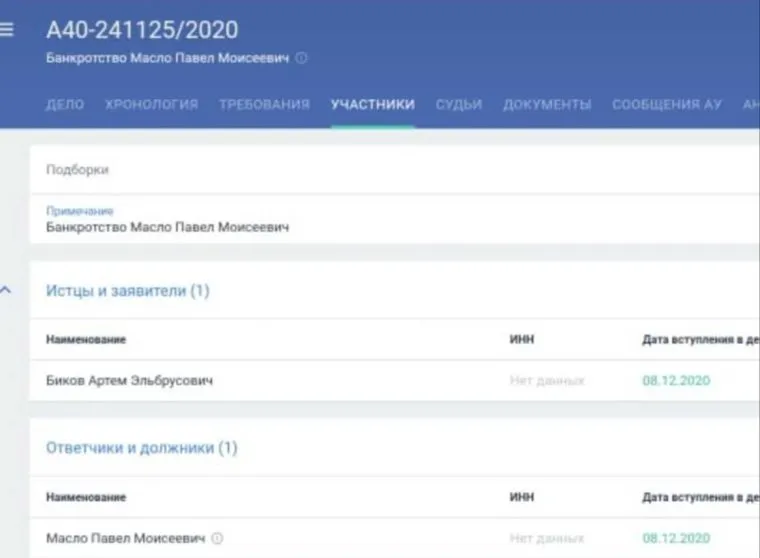Image resolution: width=760 pixels, height=558 pixels.
Task: Open the Хронология tab
Action: 151,104
